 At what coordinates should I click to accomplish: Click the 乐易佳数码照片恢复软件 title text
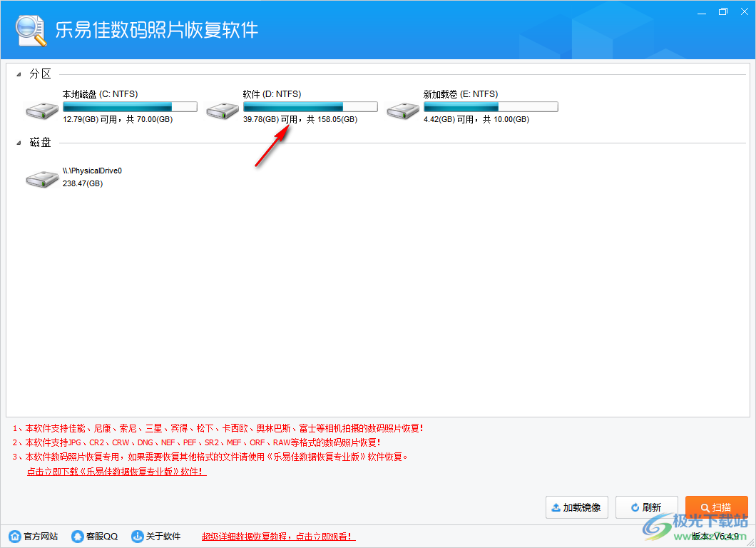(x=157, y=30)
